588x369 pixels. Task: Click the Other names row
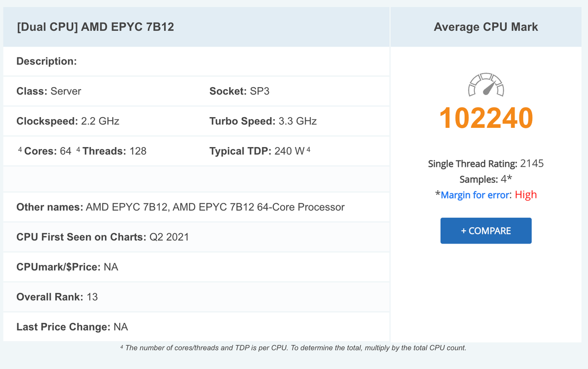coord(180,207)
